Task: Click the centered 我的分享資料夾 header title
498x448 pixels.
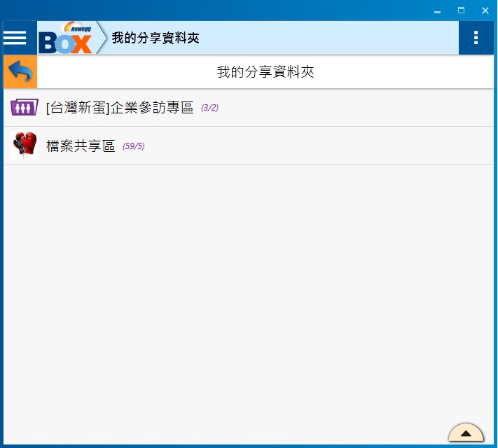Action: coord(265,72)
